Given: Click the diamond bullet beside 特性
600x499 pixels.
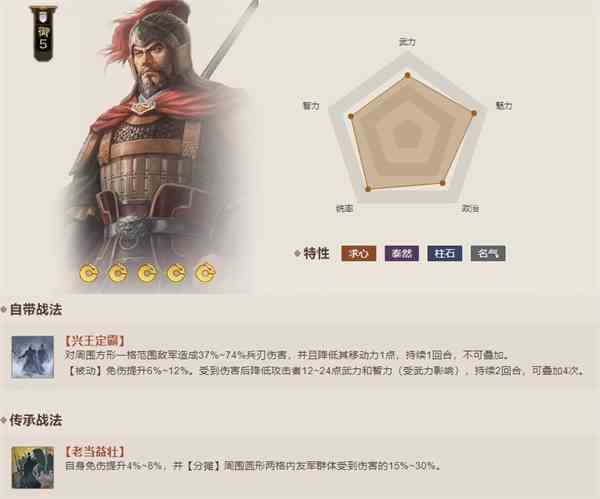Looking at the screenshot, I should pos(297,253).
